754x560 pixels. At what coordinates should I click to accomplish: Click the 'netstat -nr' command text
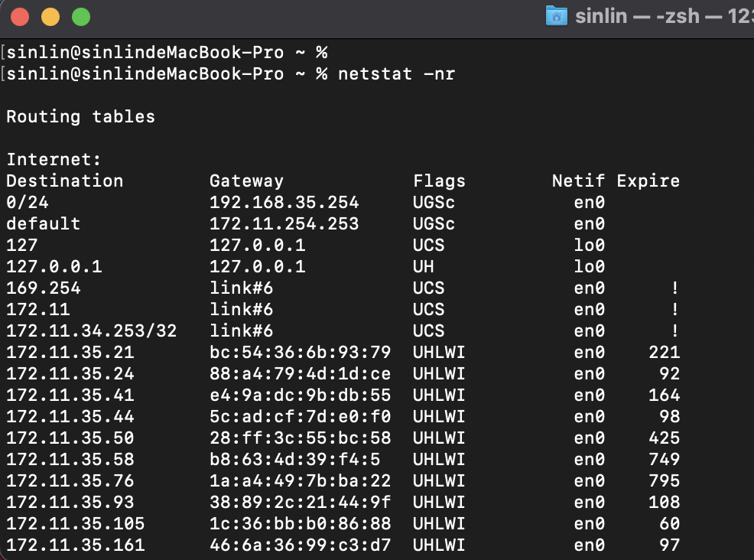tap(396, 73)
